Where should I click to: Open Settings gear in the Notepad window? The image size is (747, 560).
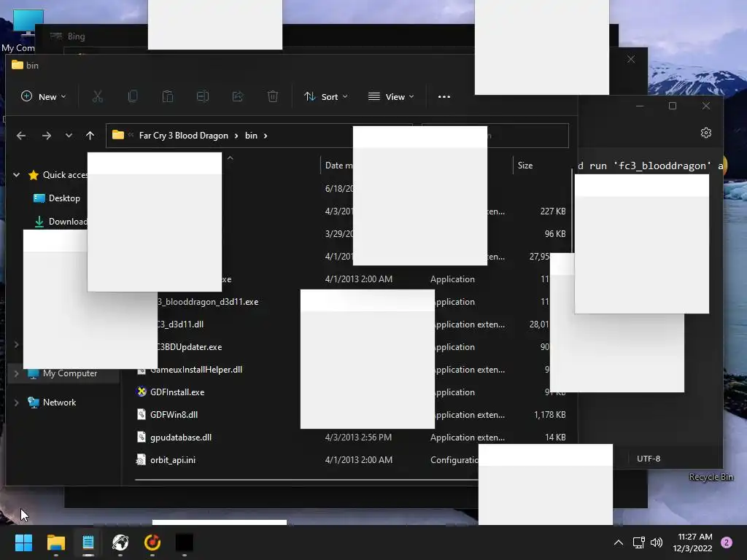706,133
